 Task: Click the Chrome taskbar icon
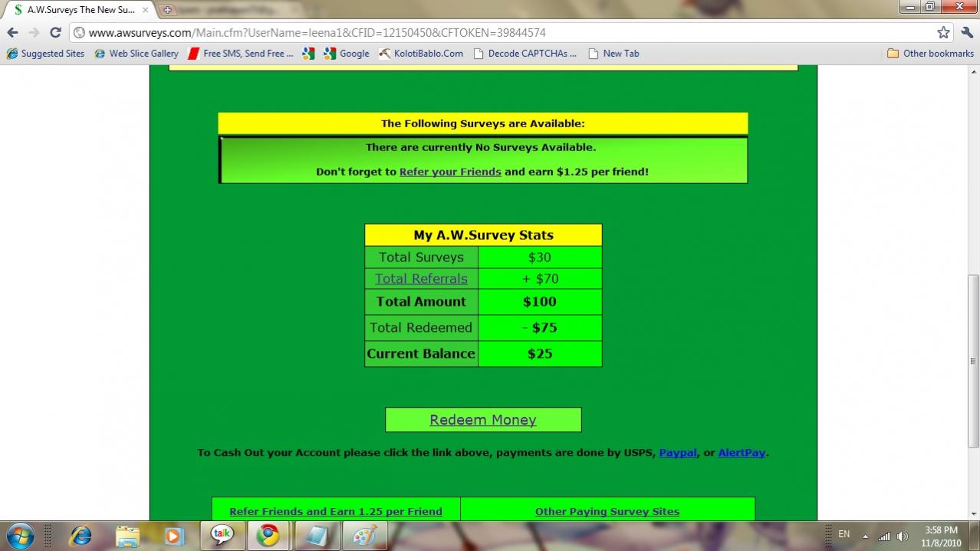268,536
